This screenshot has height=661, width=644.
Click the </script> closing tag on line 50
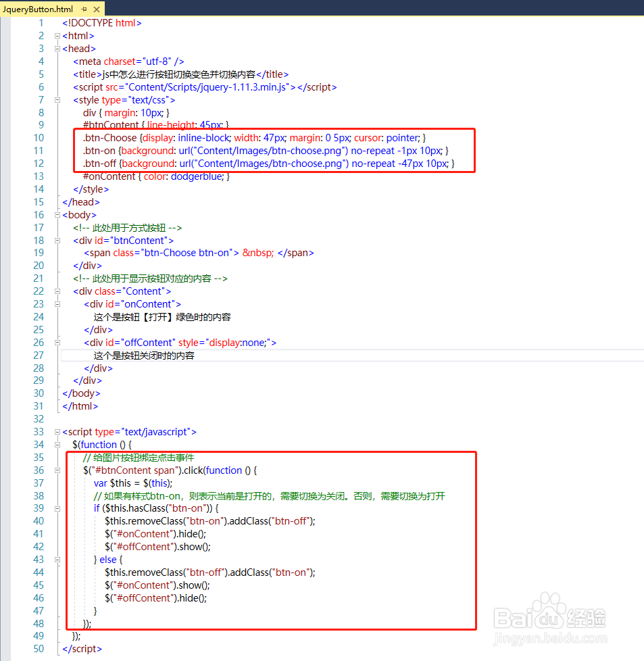(82, 650)
